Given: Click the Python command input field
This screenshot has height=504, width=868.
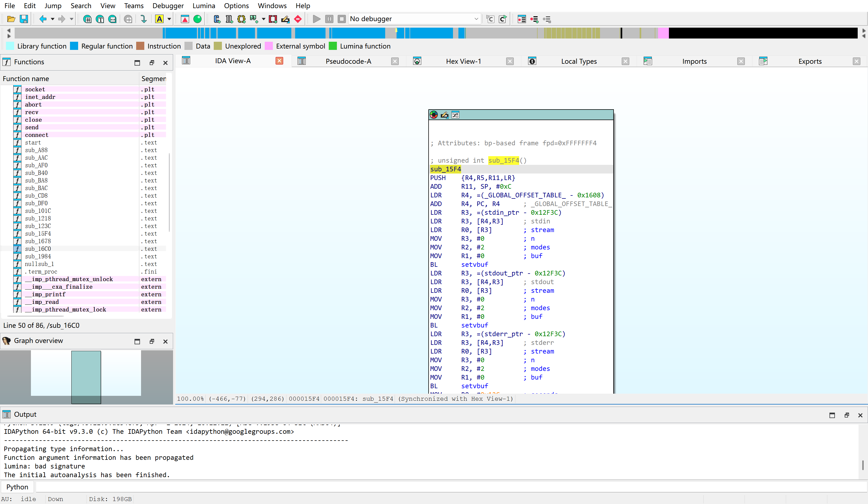Looking at the screenshot, I should pyautogui.click(x=451, y=487).
